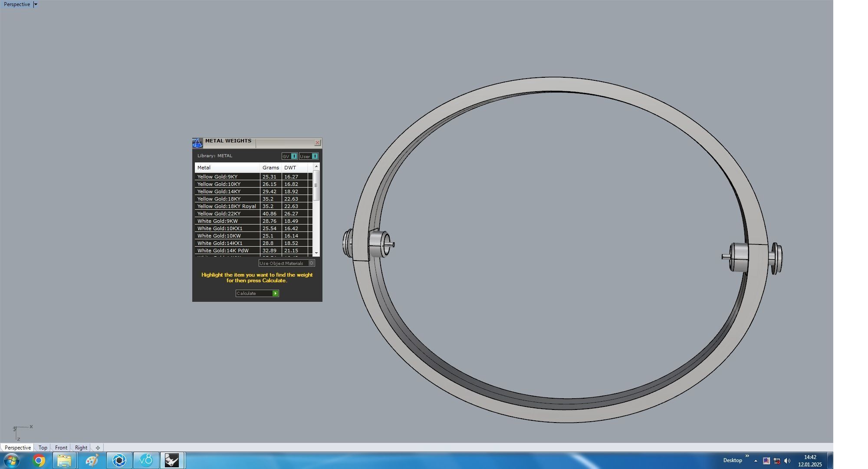Click the 29.42 grams value
The width and height of the screenshot is (868, 469).
[269, 192]
